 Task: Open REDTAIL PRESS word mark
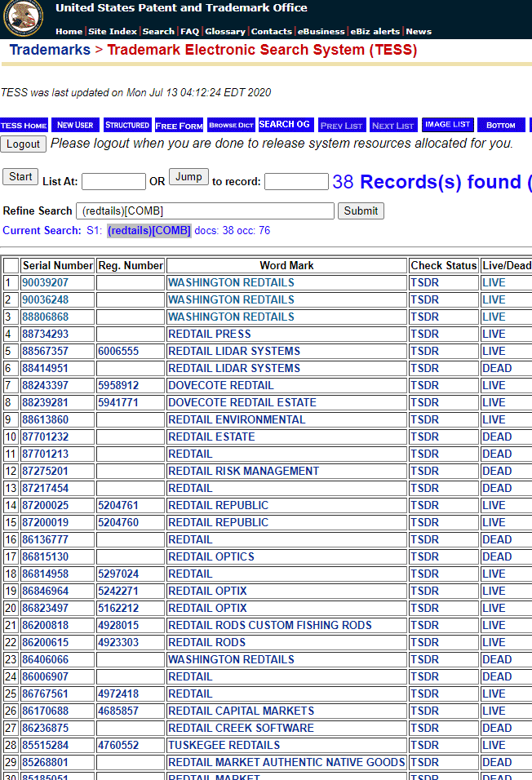[x=210, y=335]
